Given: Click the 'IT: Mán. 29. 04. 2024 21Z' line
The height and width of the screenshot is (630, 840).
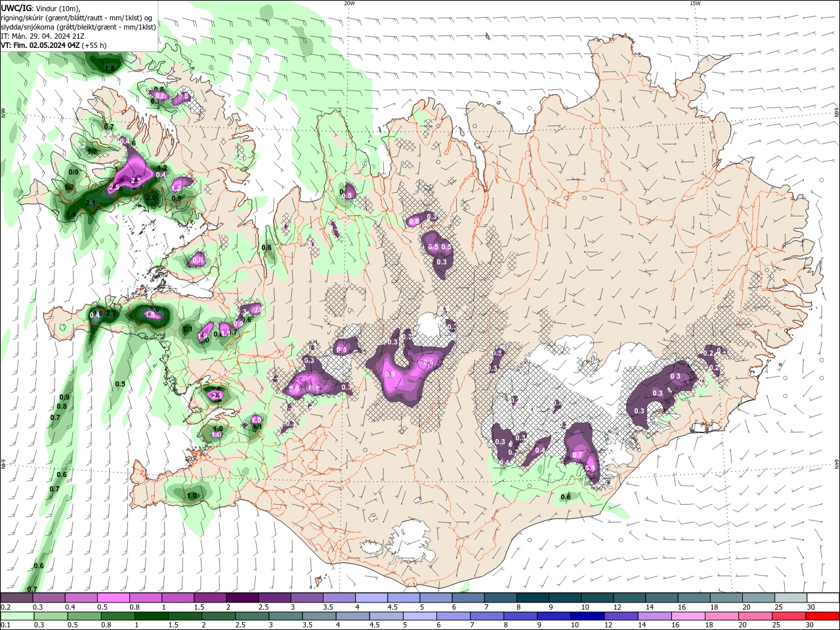Looking at the screenshot, I should [43, 36].
